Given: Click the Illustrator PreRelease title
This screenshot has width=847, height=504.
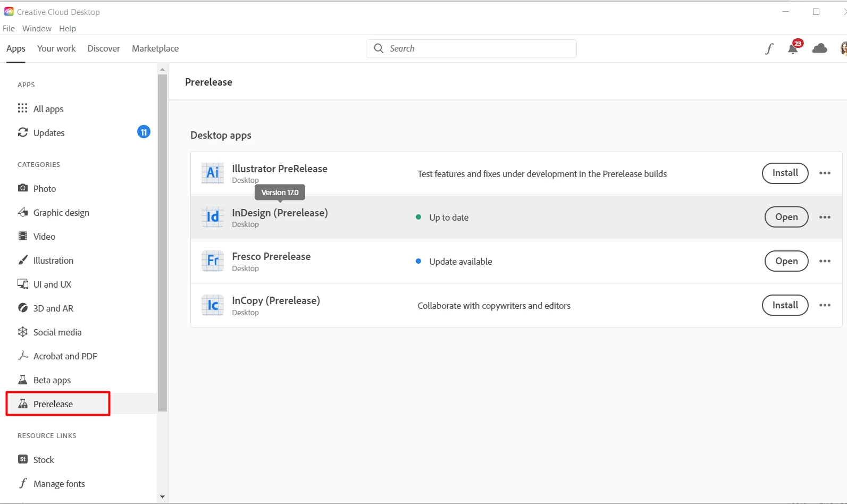Looking at the screenshot, I should (x=280, y=169).
